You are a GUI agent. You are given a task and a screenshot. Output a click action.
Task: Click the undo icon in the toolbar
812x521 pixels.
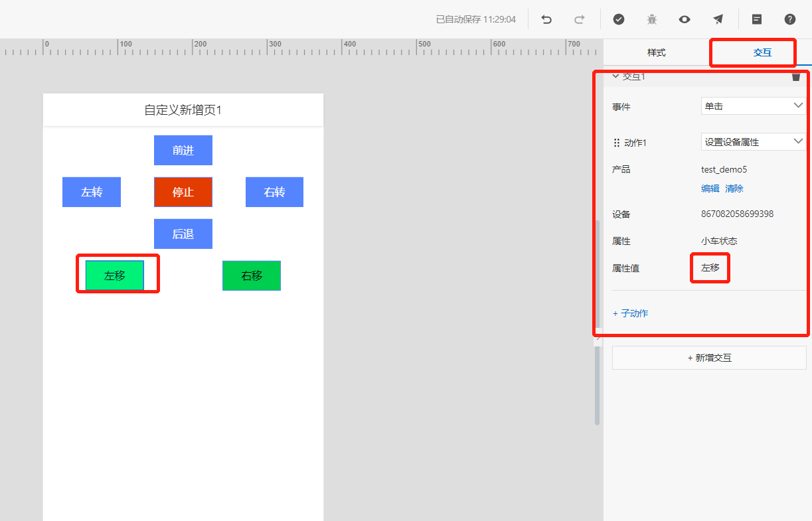[546, 19]
